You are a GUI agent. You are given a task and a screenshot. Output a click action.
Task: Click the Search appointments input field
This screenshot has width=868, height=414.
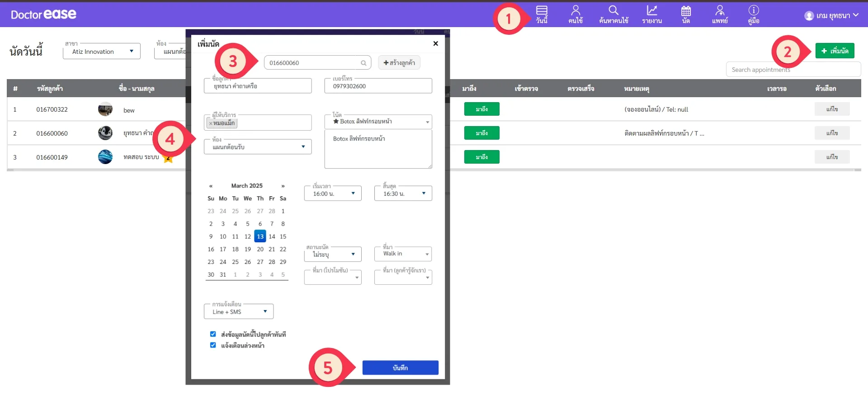(793, 70)
